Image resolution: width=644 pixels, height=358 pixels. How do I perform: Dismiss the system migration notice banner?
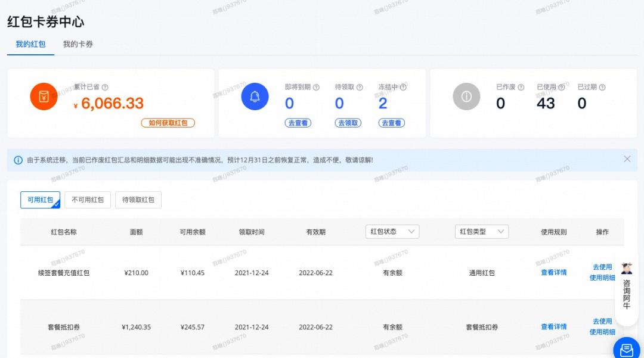click(x=627, y=159)
